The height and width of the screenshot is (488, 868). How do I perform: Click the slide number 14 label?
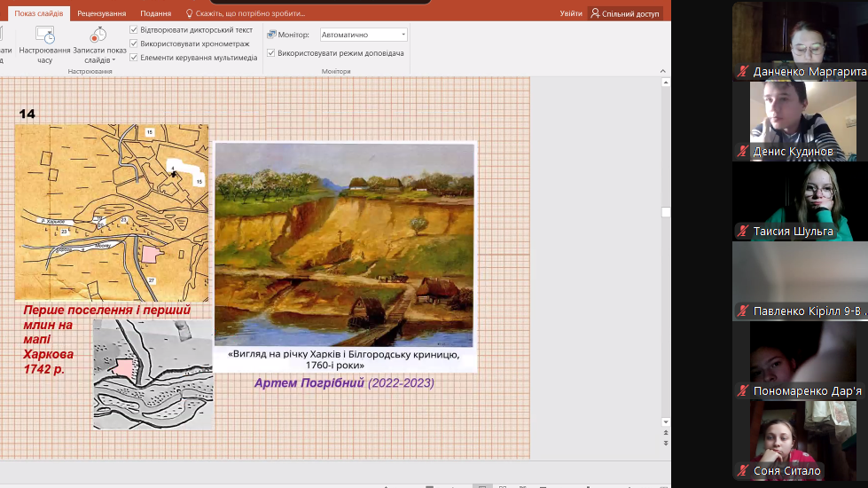tap(27, 114)
